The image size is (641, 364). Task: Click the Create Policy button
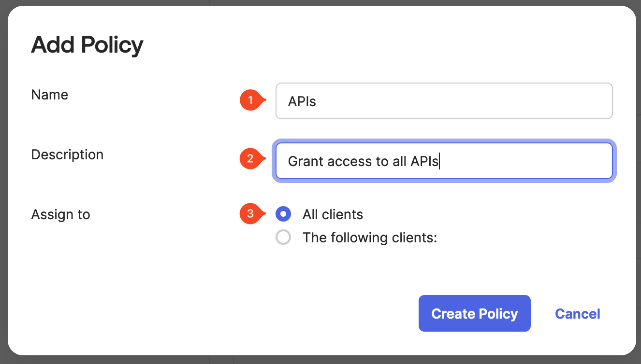(x=474, y=313)
